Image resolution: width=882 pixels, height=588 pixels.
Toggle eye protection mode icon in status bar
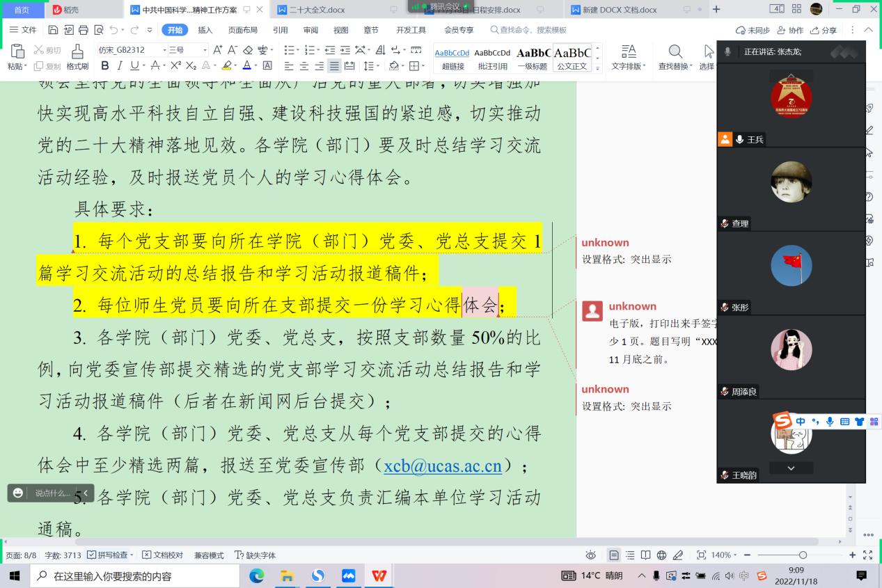[x=590, y=555]
